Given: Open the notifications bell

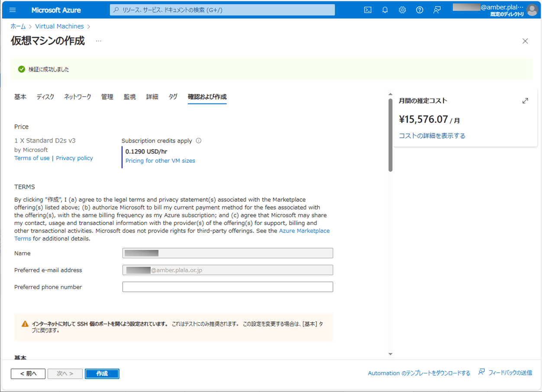Looking at the screenshot, I should click(385, 10).
